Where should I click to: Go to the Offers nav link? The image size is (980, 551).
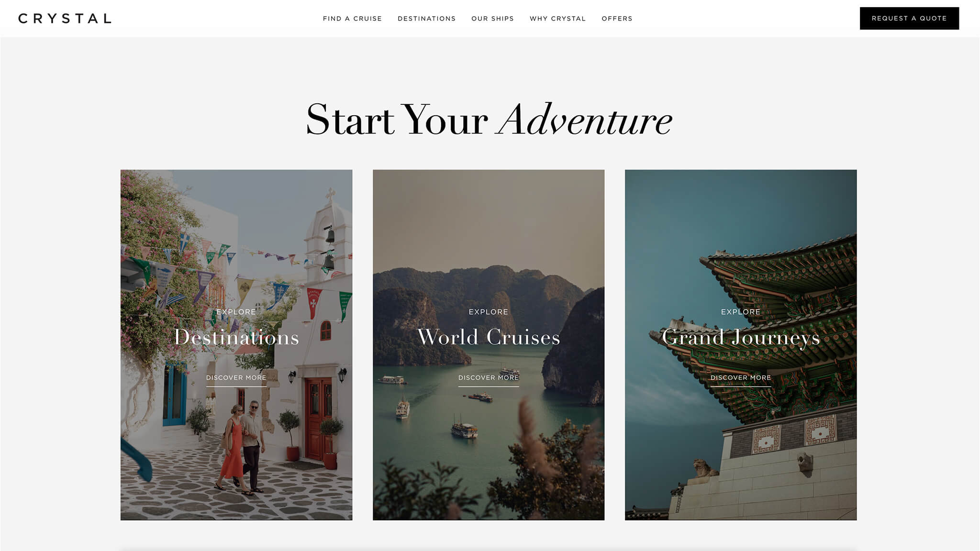click(617, 19)
